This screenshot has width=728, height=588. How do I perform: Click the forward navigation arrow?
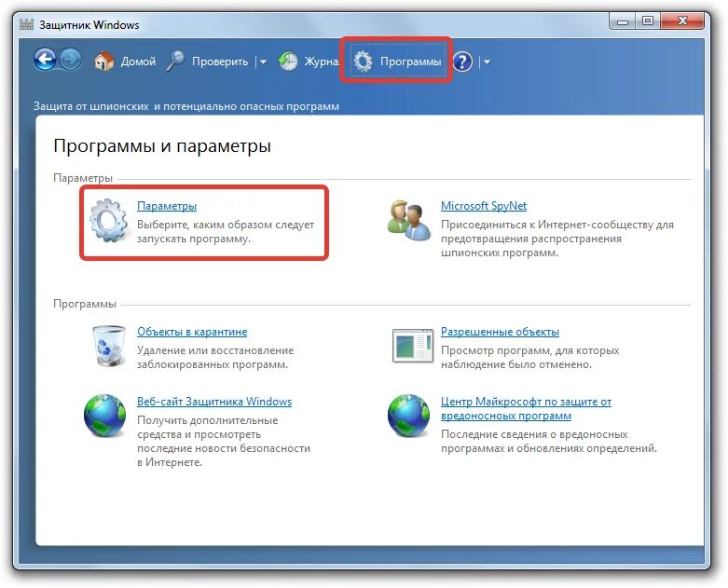pos(71,60)
